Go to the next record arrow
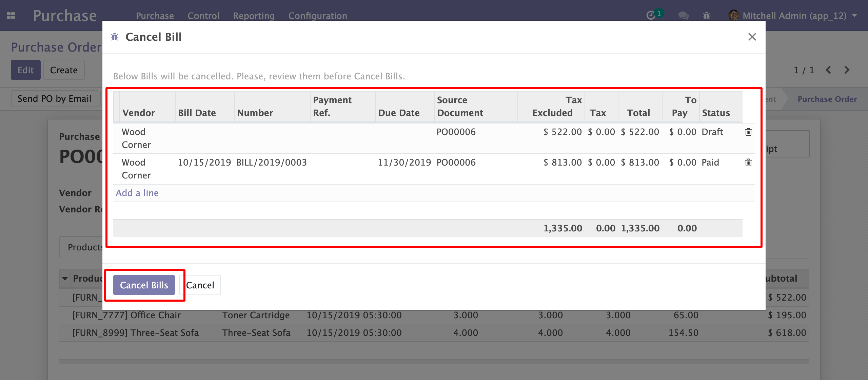The height and width of the screenshot is (380, 868). coord(847,70)
